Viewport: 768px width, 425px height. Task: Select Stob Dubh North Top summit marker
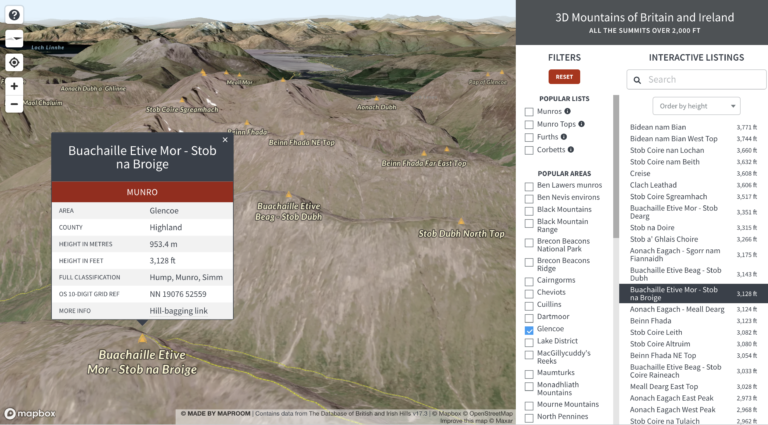pos(461,221)
